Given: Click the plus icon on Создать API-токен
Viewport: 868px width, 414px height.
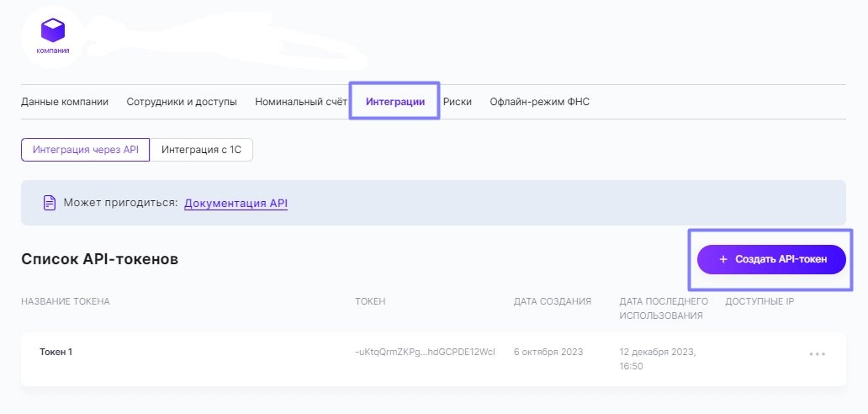Looking at the screenshot, I should [x=722, y=259].
